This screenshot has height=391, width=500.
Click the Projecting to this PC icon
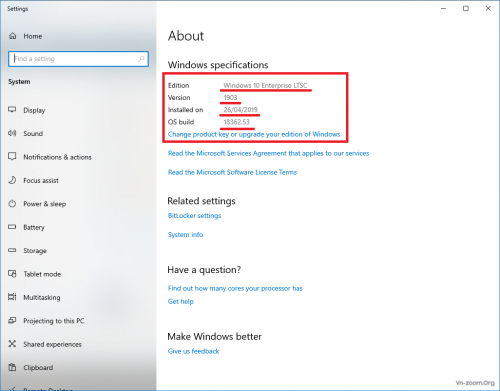12,320
